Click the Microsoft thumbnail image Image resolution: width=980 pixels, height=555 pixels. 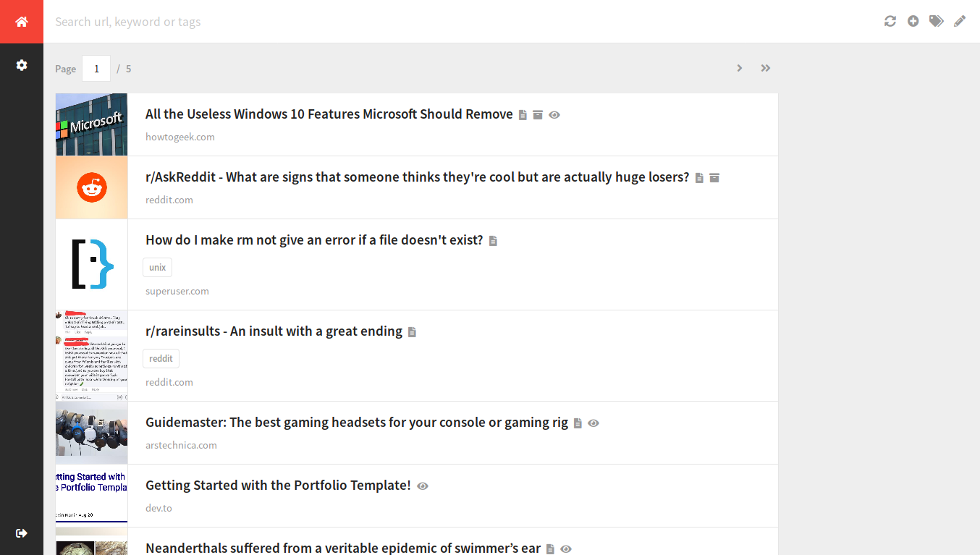click(x=92, y=124)
